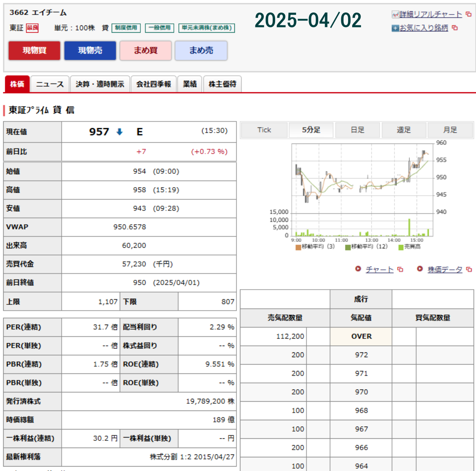Click the 出来高 value 60,200
The image size is (476, 471).
coord(134,246)
